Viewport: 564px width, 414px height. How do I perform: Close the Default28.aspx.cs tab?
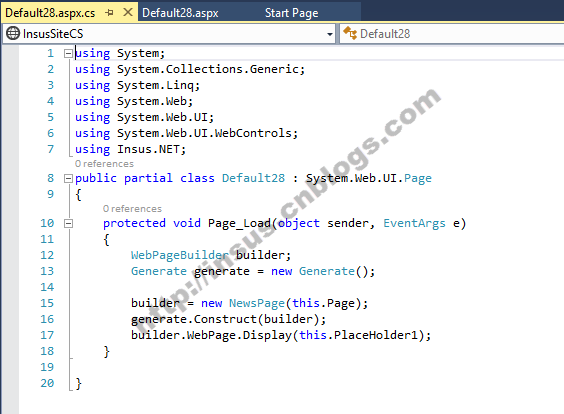[128, 13]
